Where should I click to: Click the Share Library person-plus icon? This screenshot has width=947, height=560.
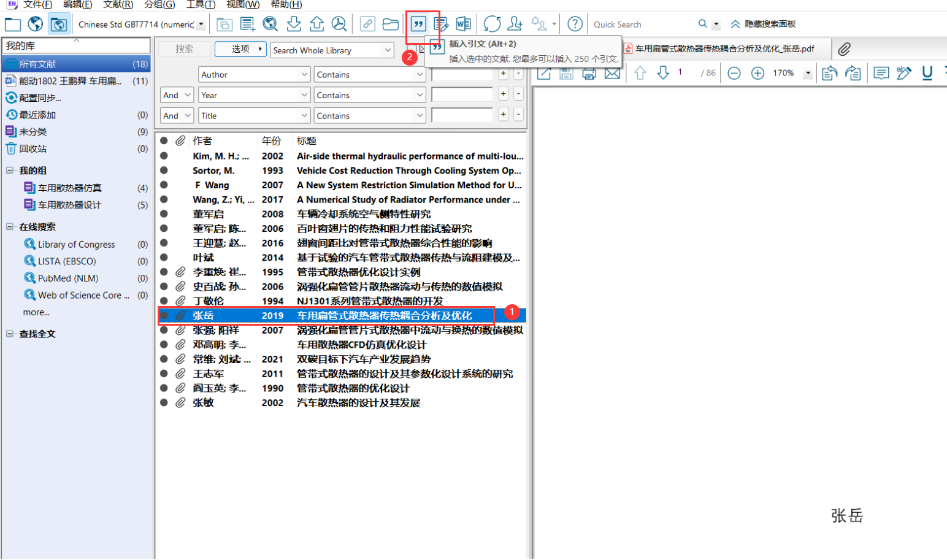515,25
